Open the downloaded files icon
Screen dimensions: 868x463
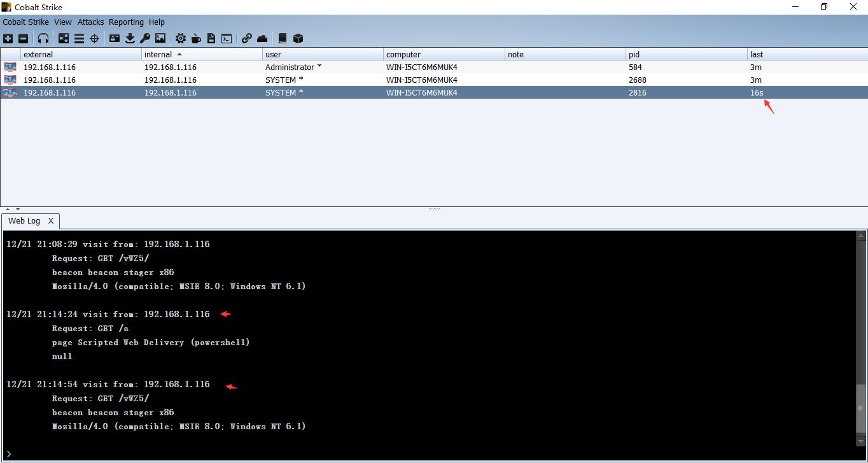pos(130,38)
